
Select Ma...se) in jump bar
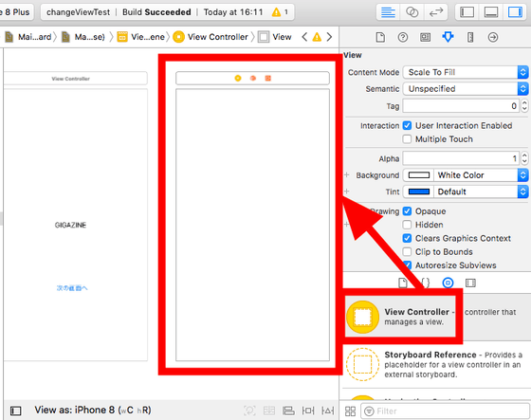pos(83,37)
